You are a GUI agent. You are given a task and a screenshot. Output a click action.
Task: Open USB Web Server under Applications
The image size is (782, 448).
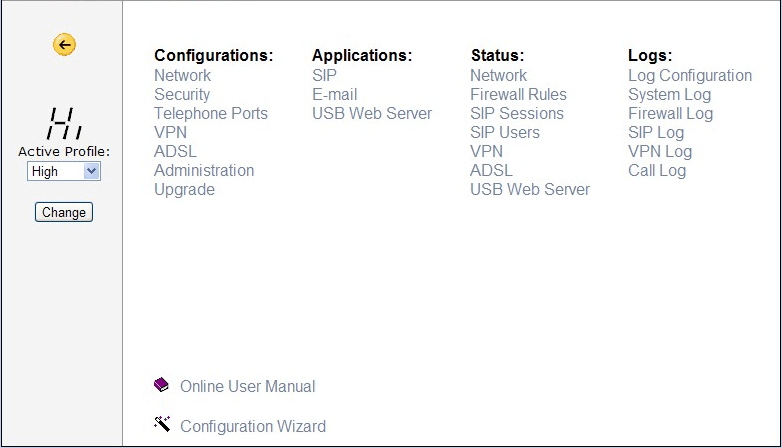click(x=372, y=113)
